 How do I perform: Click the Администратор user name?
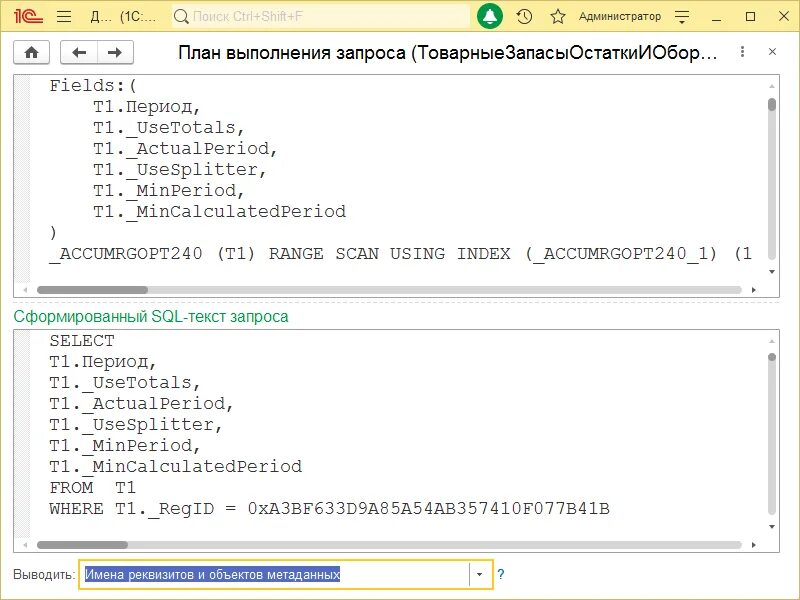pyautogui.click(x=619, y=16)
